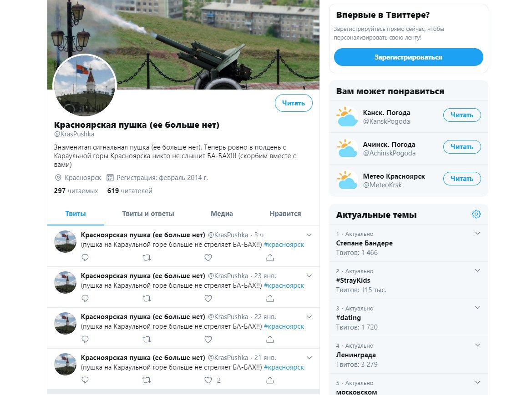Open the Медиа tab
532x395 pixels.
(222, 214)
